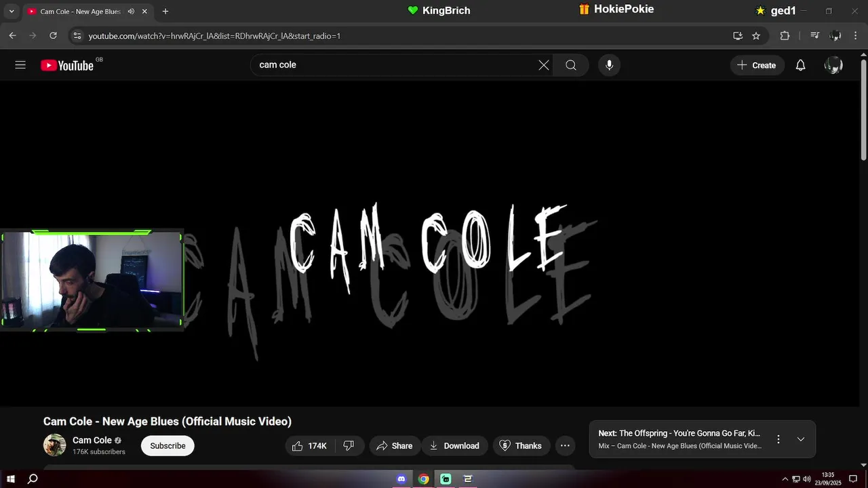Image resolution: width=868 pixels, height=488 pixels.
Task: Clear the search box text with X
Action: (544, 65)
